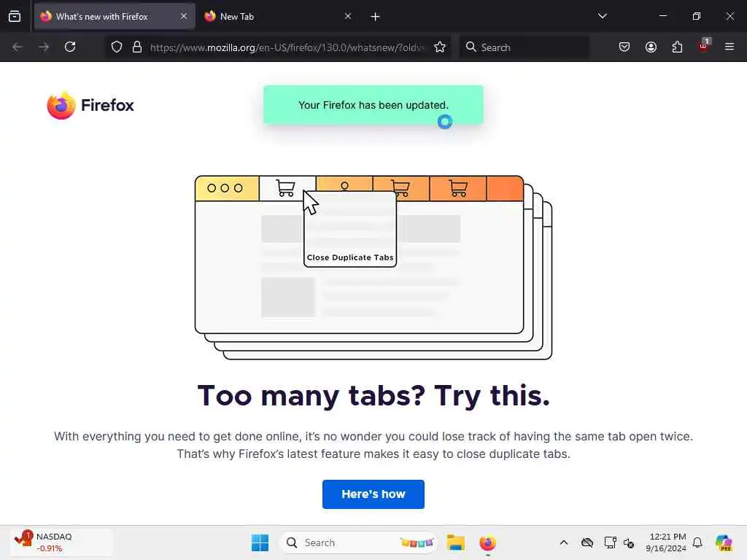Click the Firefox taskbar icon

(487, 542)
